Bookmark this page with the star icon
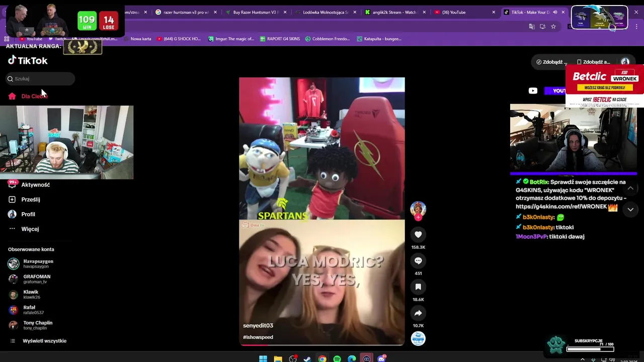The image size is (644, 362). [553, 26]
